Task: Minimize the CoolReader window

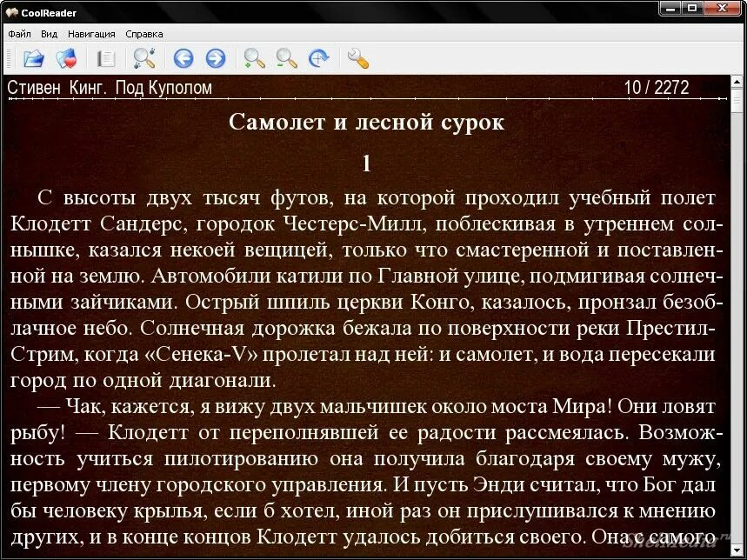Action: coord(670,9)
